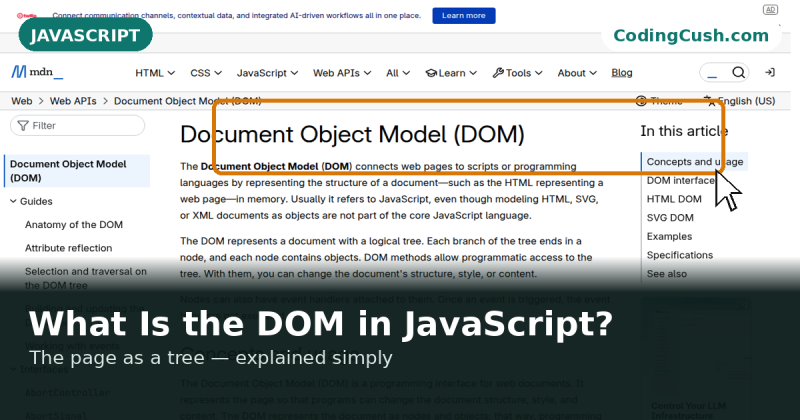The height and width of the screenshot is (420, 800).
Task: Open Selection and traversal on the DOM tree
Action: (86, 278)
